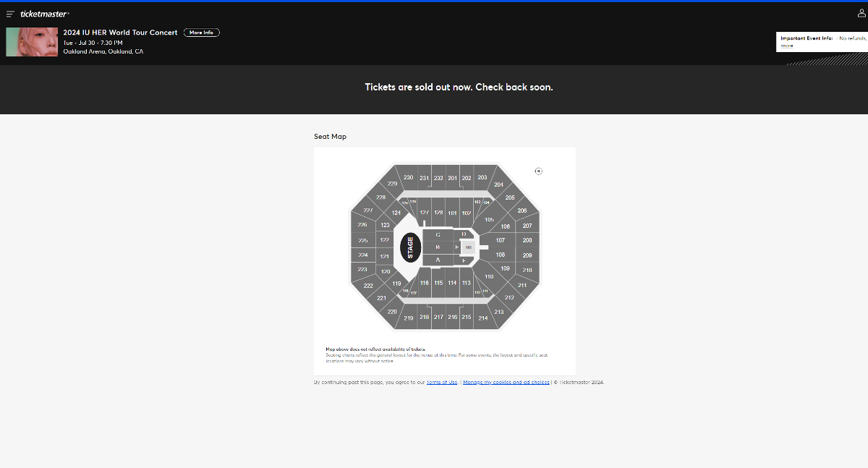Select floor section C on the map
The image size is (868, 468).
click(438, 235)
